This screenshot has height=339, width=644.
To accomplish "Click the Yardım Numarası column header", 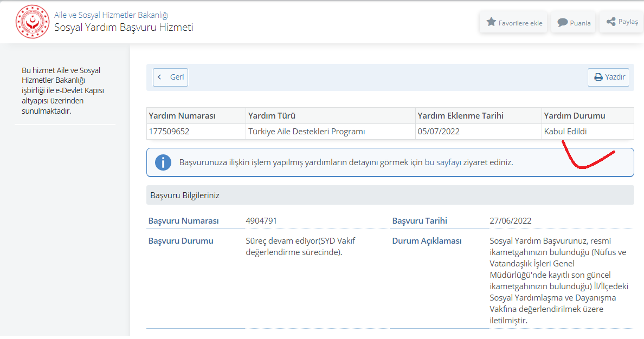I will [x=182, y=116].
